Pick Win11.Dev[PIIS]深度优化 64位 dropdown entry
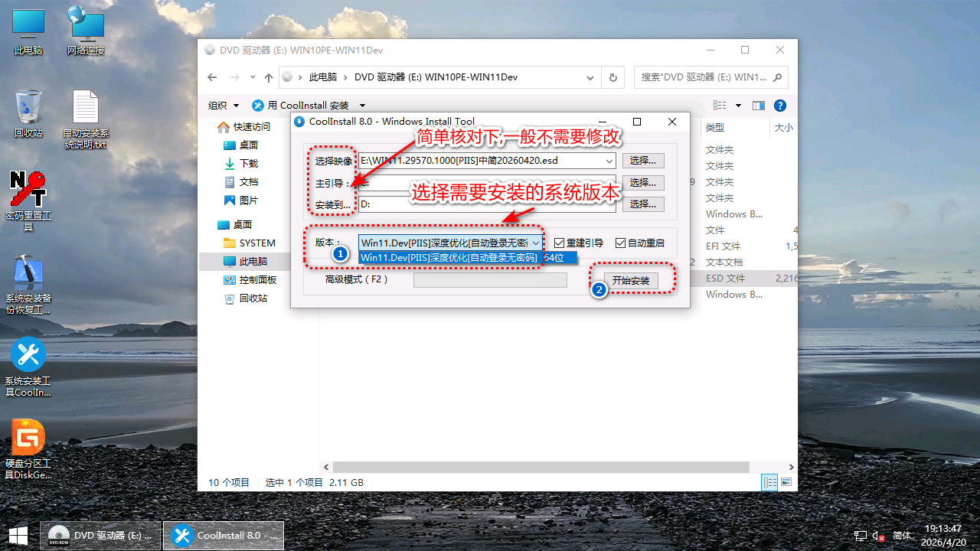 pos(467,258)
